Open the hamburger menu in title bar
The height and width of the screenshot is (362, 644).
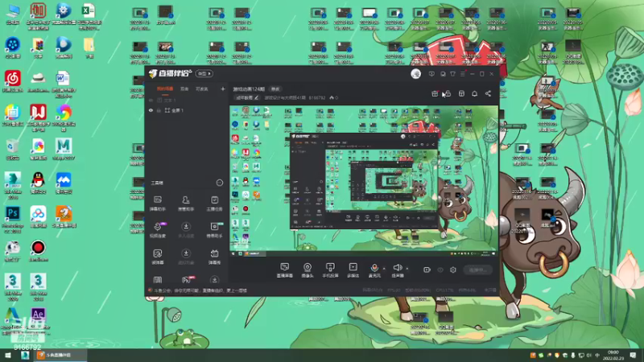[x=462, y=74]
